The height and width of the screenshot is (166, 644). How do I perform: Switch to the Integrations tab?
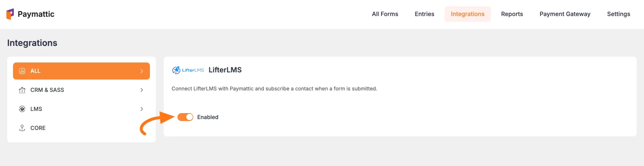(x=467, y=14)
